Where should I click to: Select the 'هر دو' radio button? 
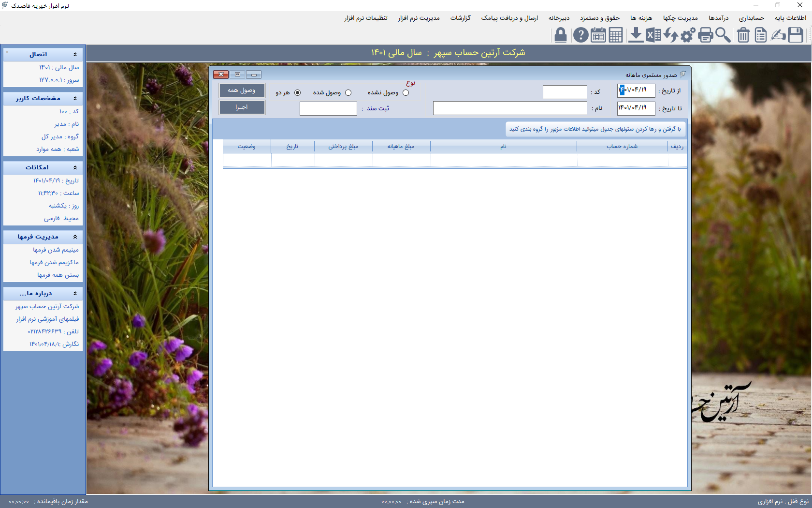tap(297, 93)
